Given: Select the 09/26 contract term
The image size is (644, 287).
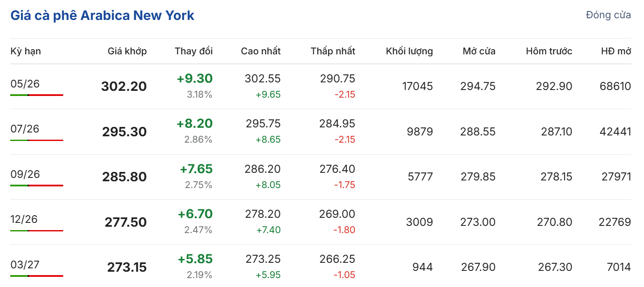Looking at the screenshot, I should coord(25,174).
